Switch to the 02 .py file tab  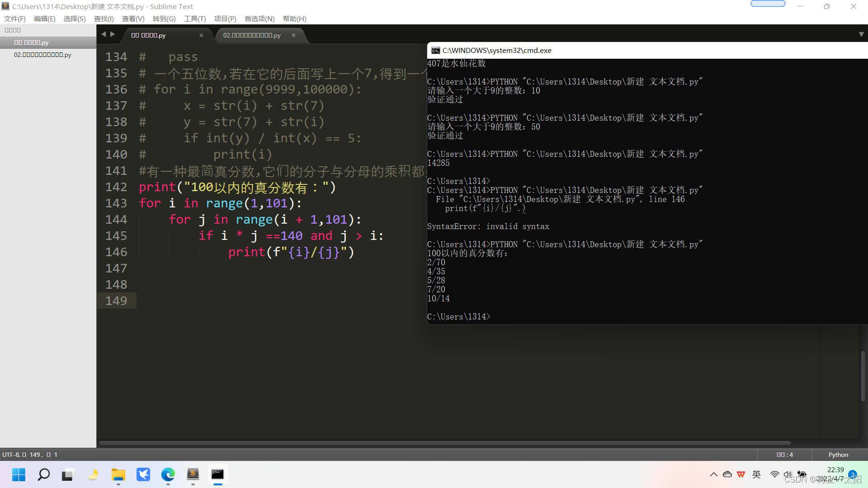pyautogui.click(x=252, y=35)
